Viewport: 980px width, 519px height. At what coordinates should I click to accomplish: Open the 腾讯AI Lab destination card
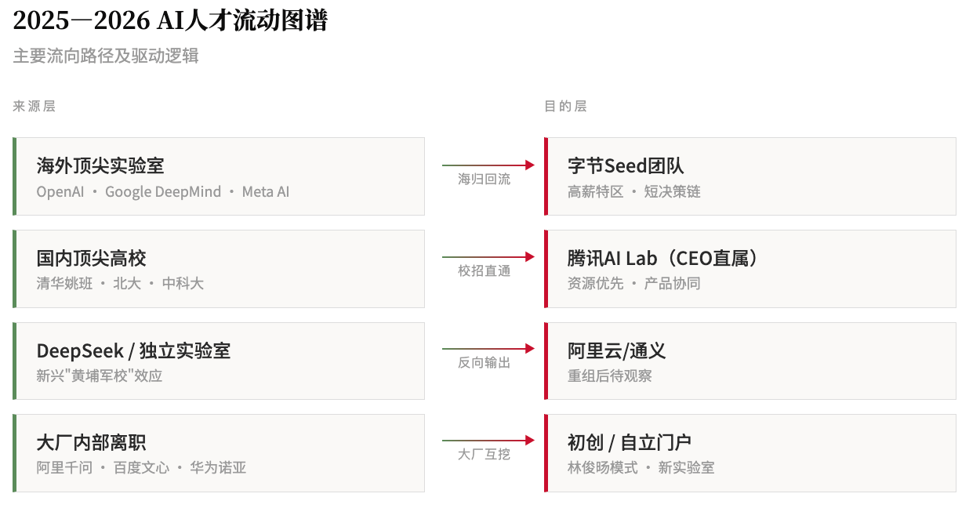click(x=750, y=269)
